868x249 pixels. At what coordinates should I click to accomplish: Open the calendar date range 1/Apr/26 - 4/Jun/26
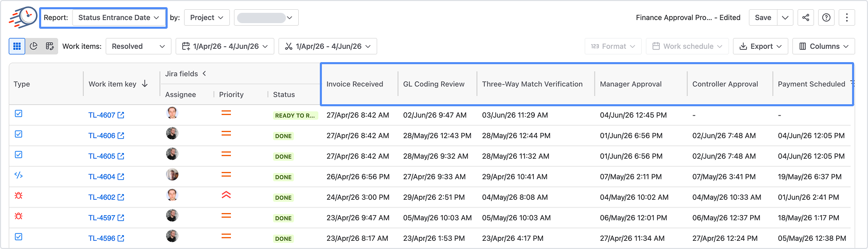point(225,46)
